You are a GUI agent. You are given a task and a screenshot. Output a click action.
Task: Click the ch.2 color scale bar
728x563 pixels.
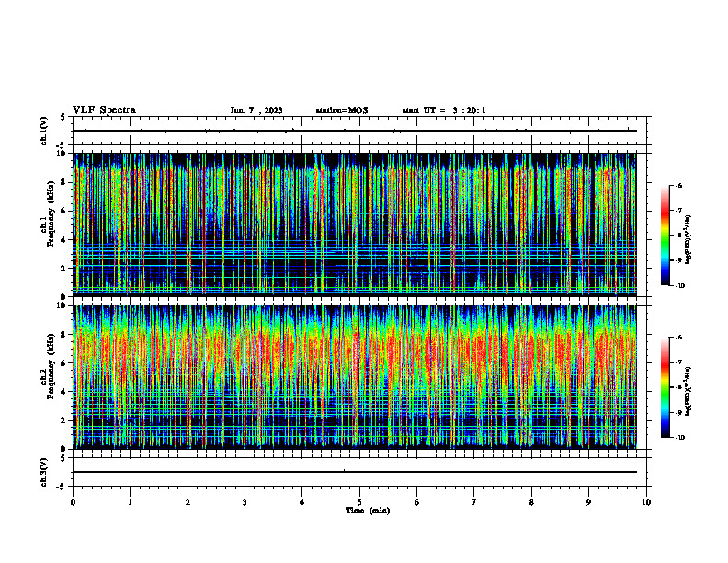pos(665,387)
